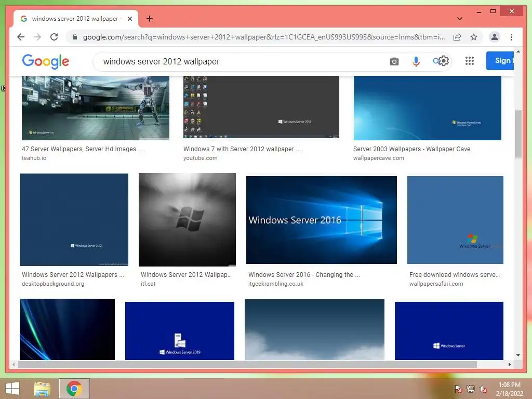532x399 pixels.
Task: Click the padlock site info icon
Action: 75,37
